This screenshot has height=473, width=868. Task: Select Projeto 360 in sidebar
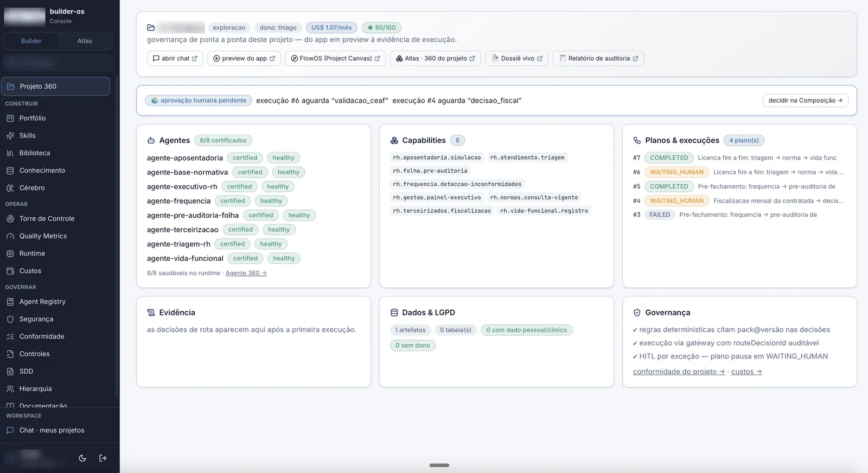[x=56, y=86]
